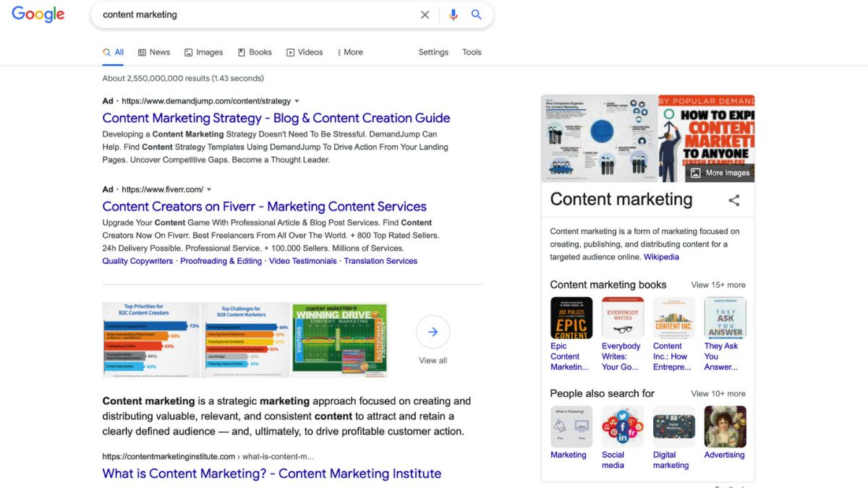Switch to the Images tab
Viewport: 868px width, 488px height.
tap(203, 52)
